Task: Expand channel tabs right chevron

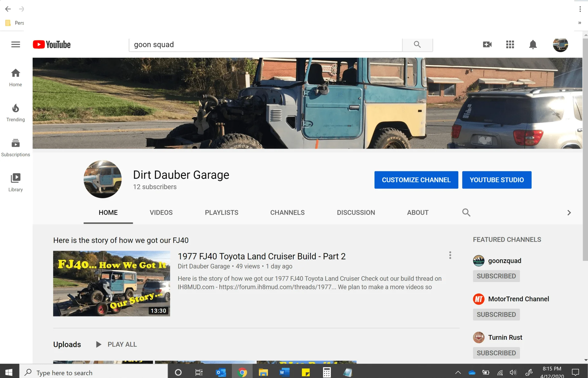Action: tap(569, 212)
